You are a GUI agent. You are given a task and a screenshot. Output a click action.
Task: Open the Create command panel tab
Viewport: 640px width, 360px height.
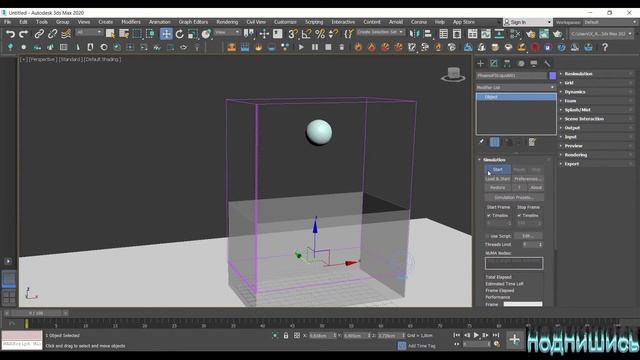480,63
